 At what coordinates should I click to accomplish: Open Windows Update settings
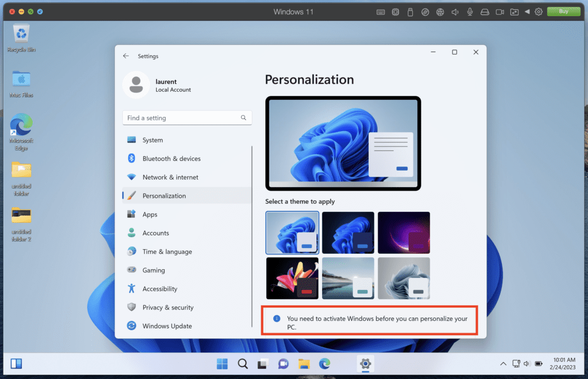(187, 326)
